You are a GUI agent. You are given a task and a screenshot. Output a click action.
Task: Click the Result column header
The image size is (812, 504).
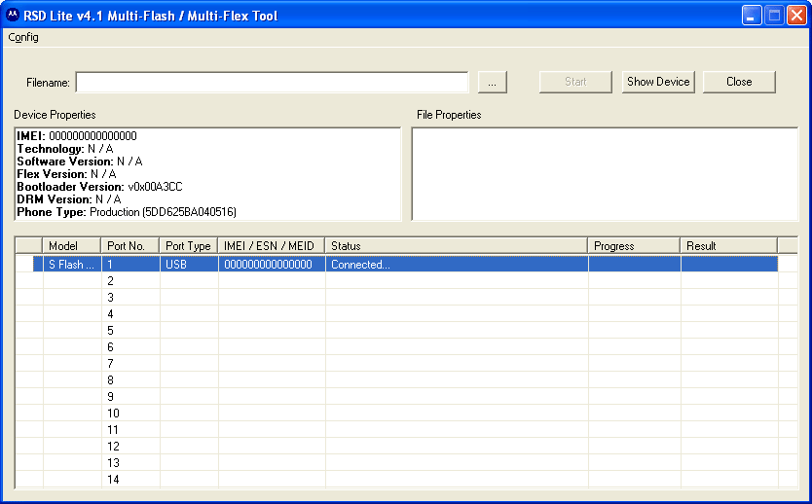(728, 246)
